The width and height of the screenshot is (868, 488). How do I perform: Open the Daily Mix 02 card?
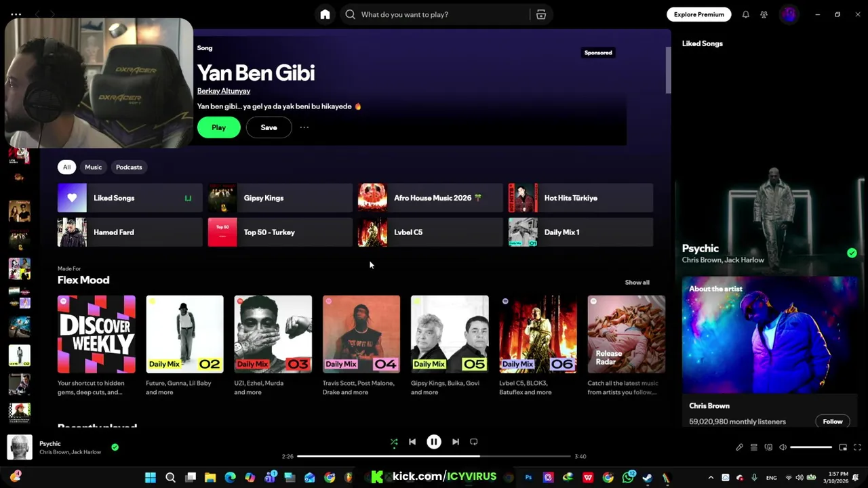(184, 345)
